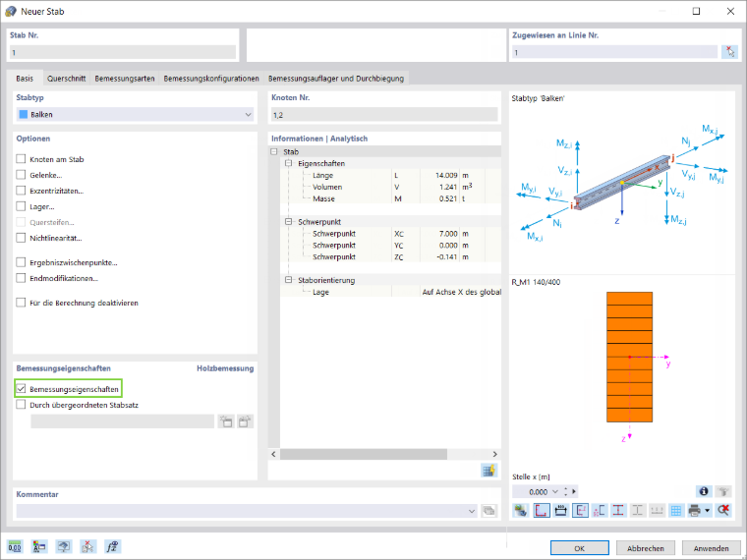The image size is (747, 560).
Task: Tick the Gelenke... checkbox
Action: 21,175
